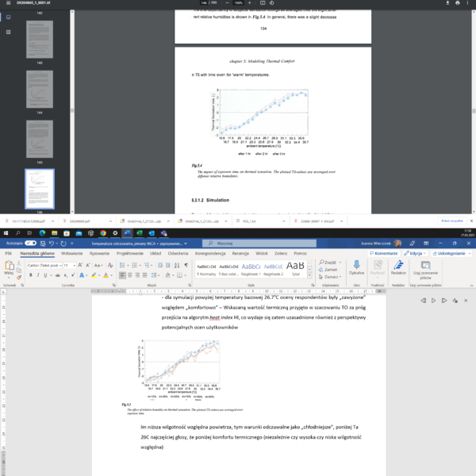Open the Redaktor editor tool

(398, 268)
